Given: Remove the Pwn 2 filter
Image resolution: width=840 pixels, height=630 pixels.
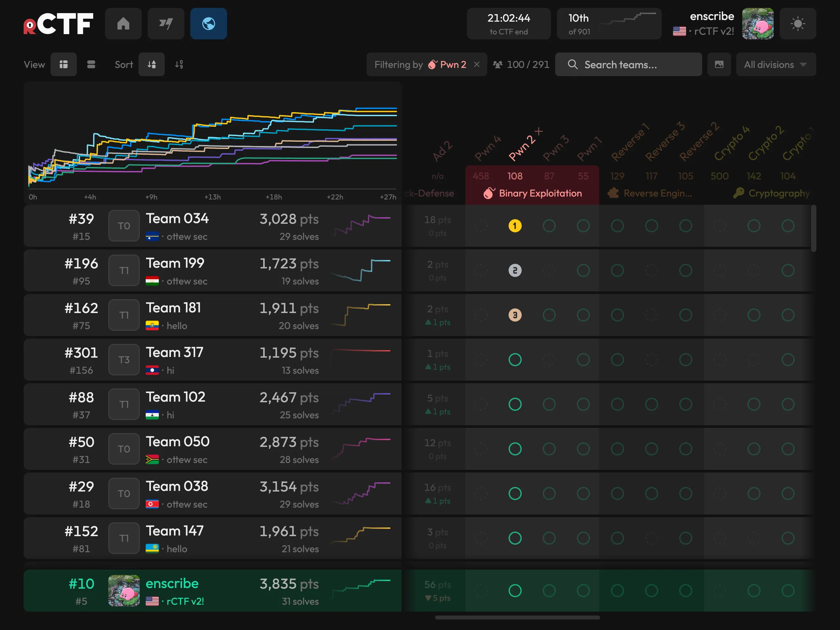Looking at the screenshot, I should coord(476,65).
